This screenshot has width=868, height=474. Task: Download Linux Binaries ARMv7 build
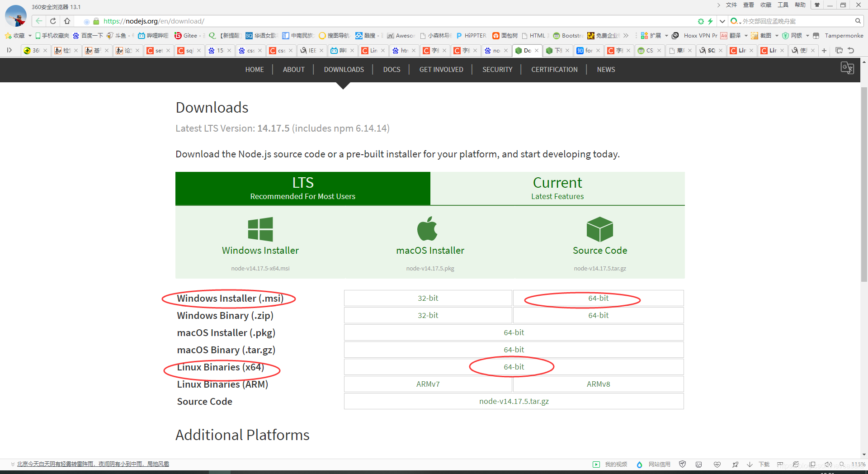[x=428, y=384]
